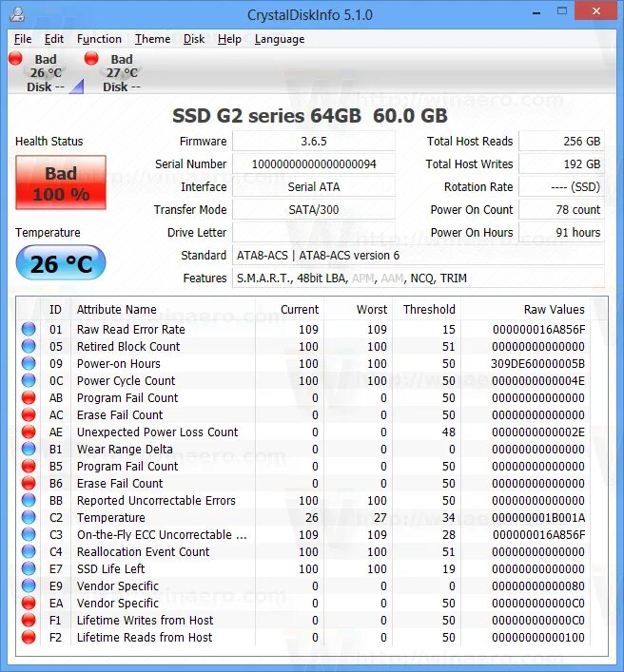Click the grayed APM feature text
The image size is (624, 672).
click(x=362, y=278)
